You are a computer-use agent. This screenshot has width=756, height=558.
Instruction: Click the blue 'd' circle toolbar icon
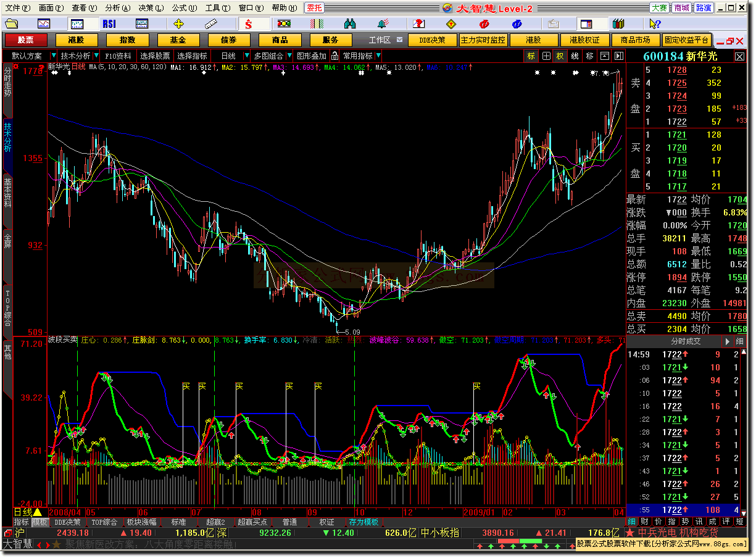tap(517, 23)
